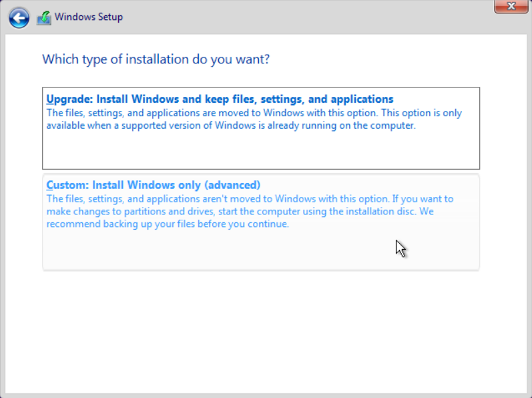Click the "(advanced)" text in Custom heading
Image resolution: width=532 pixels, height=398 pixels.
(232, 185)
